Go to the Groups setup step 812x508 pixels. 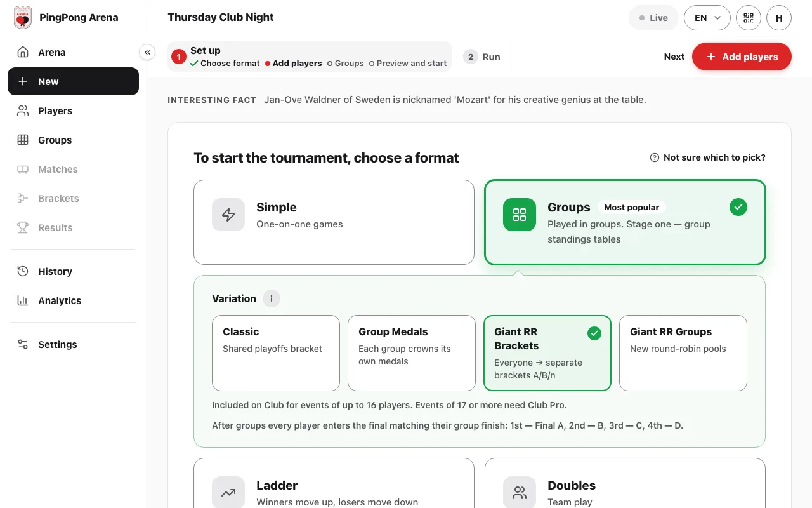(346, 63)
